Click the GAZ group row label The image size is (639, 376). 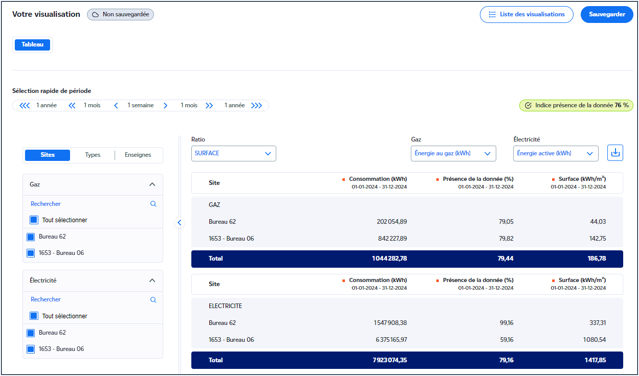[214, 205]
